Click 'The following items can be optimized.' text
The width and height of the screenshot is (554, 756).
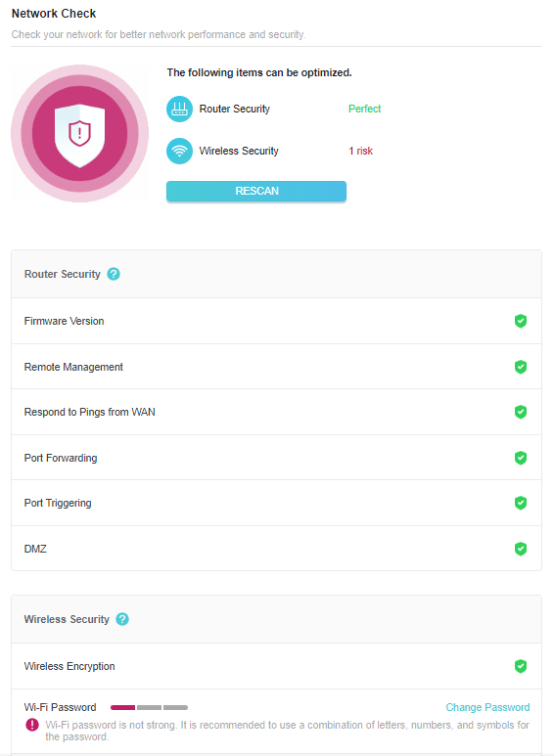[259, 72]
